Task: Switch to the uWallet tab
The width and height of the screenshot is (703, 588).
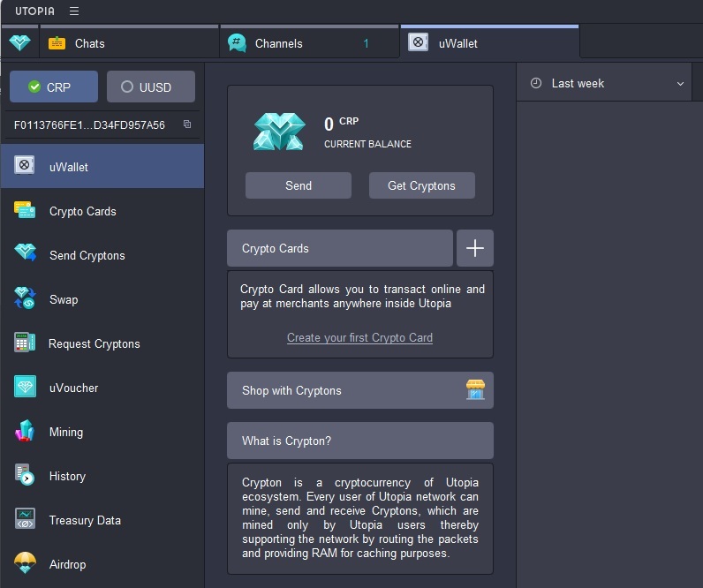Action: point(489,43)
